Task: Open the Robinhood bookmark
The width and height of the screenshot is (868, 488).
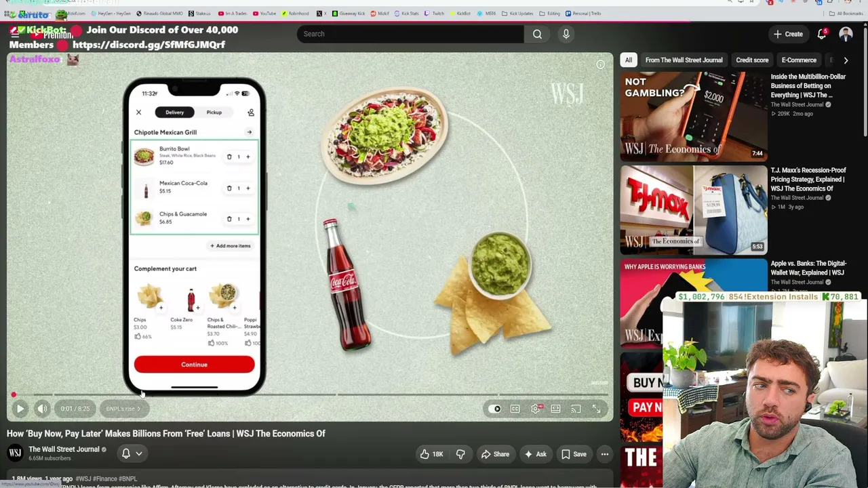Action: point(295,14)
